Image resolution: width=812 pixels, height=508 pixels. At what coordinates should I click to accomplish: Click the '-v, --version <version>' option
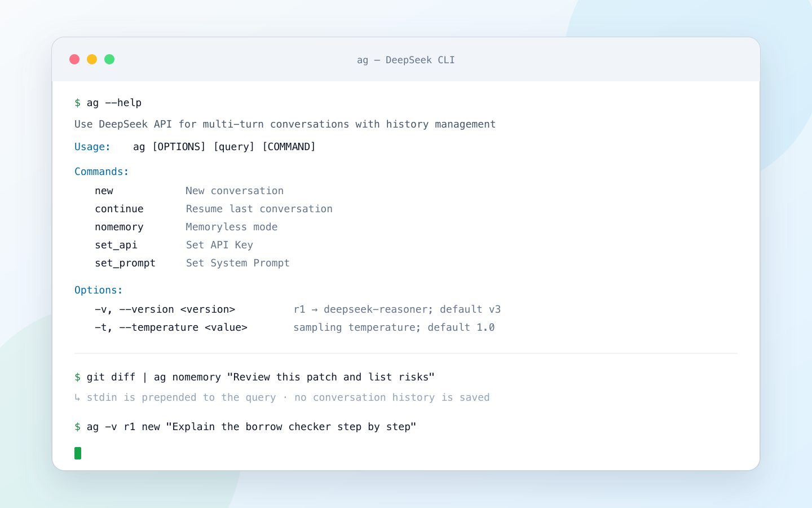click(165, 309)
